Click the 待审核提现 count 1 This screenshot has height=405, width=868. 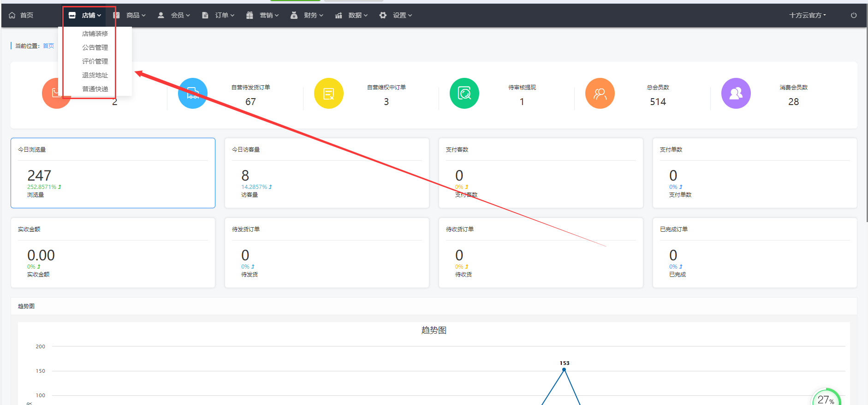tap(522, 102)
